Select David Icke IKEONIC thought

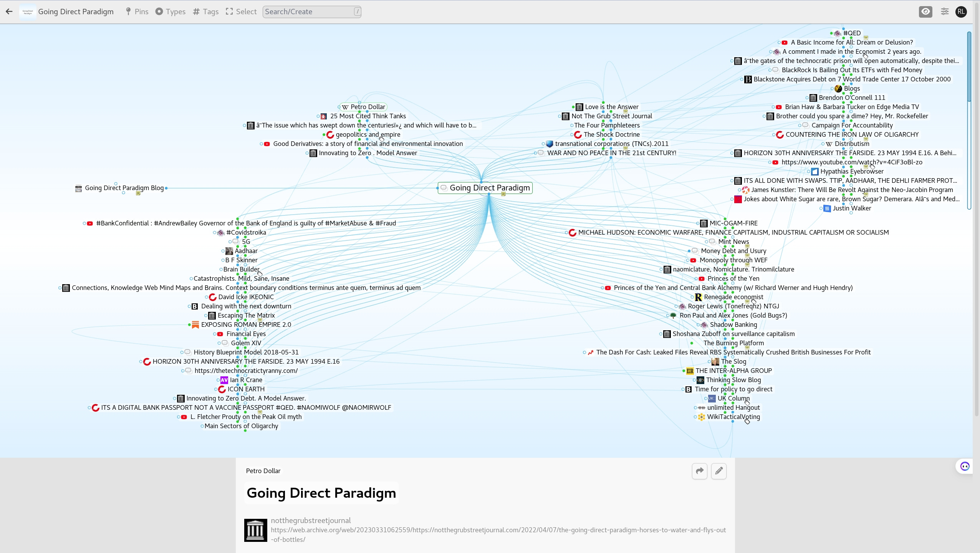point(246,297)
